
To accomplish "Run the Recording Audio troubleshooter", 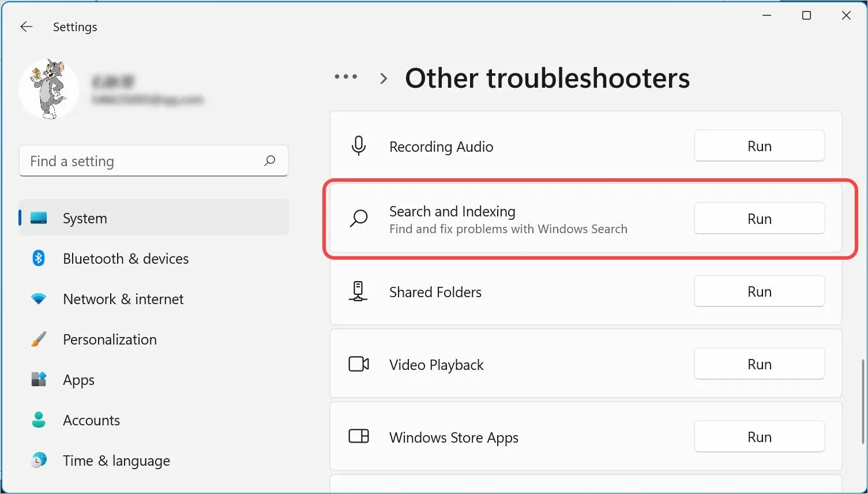I will tap(759, 146).
